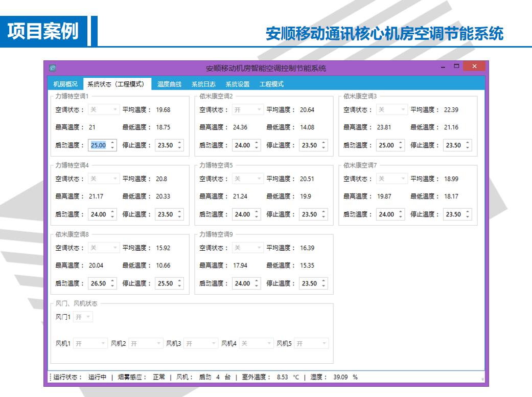The width and height of the screenshot is (532, 397).
Task: Click 停止温度 field of 依米康空调3
Action: click(x=457, y=145)
